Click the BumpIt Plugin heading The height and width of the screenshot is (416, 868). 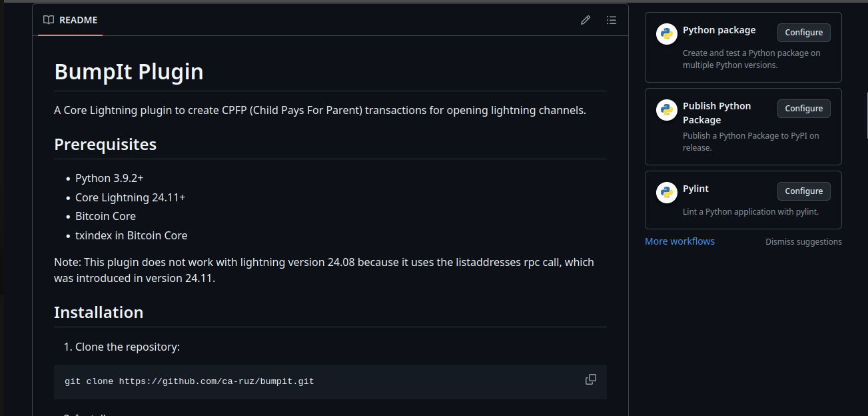pos(129,72)
